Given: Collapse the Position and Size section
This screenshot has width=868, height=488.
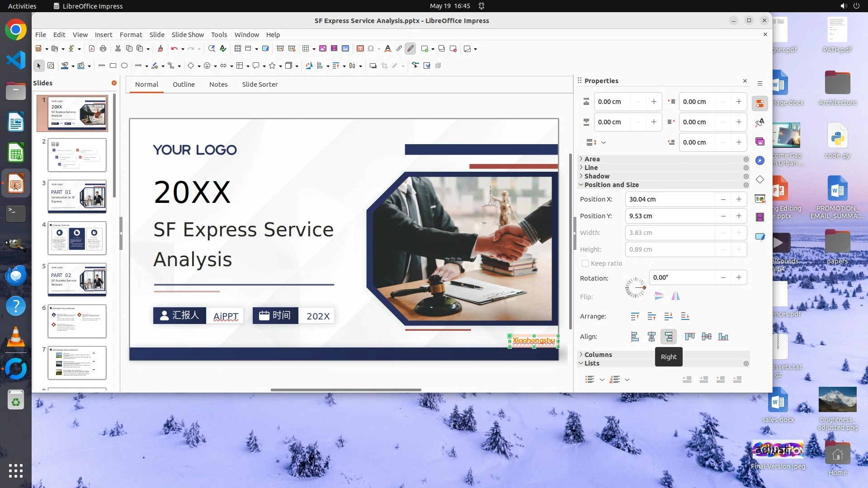Looking at the screenshot, I should 611,185.
